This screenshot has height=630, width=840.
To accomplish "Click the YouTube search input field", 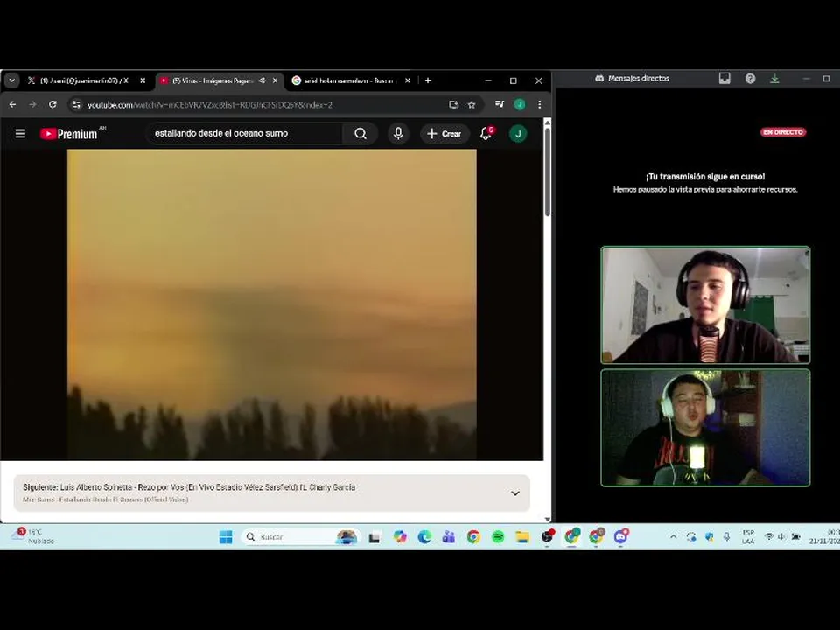I will 245,133.
